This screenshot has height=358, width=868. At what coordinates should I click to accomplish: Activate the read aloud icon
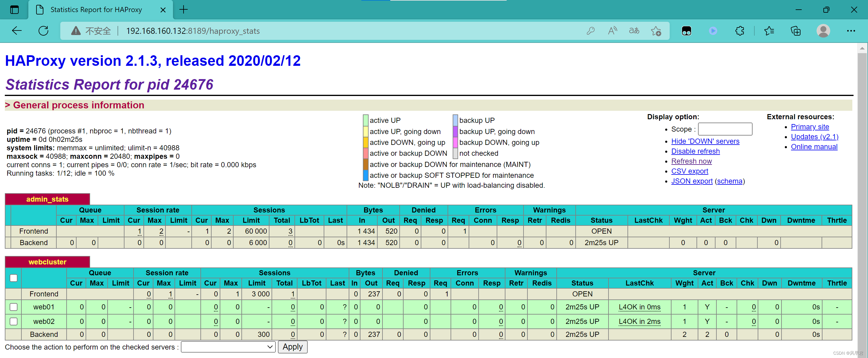[x=612, y=31]
